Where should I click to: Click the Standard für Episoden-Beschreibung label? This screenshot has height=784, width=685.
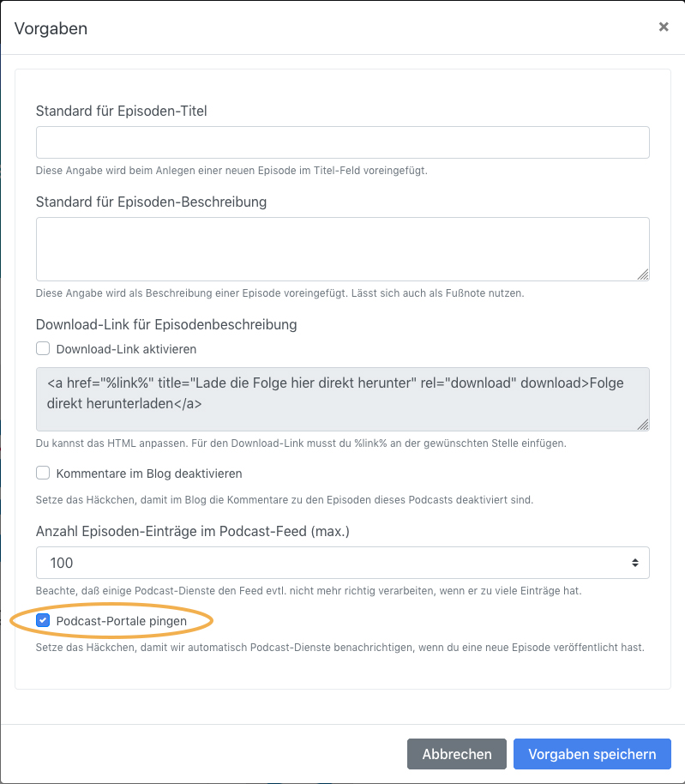coord(151,202)
